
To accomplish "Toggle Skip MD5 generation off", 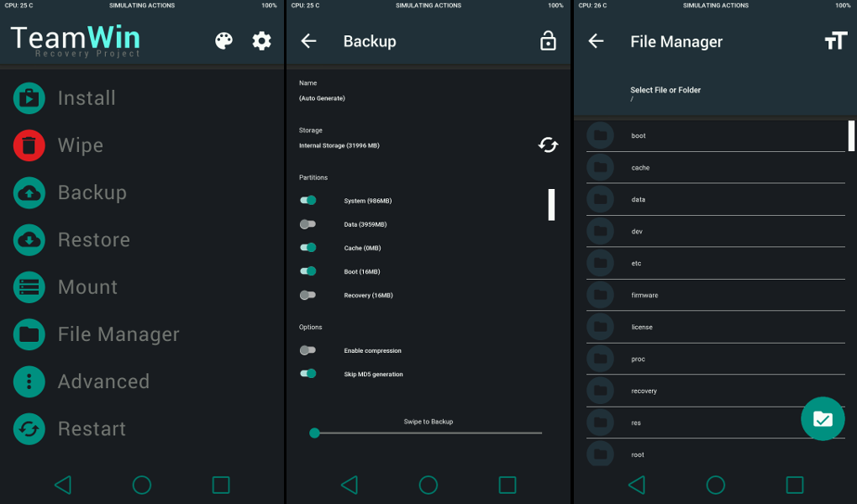I will point(308,374).
